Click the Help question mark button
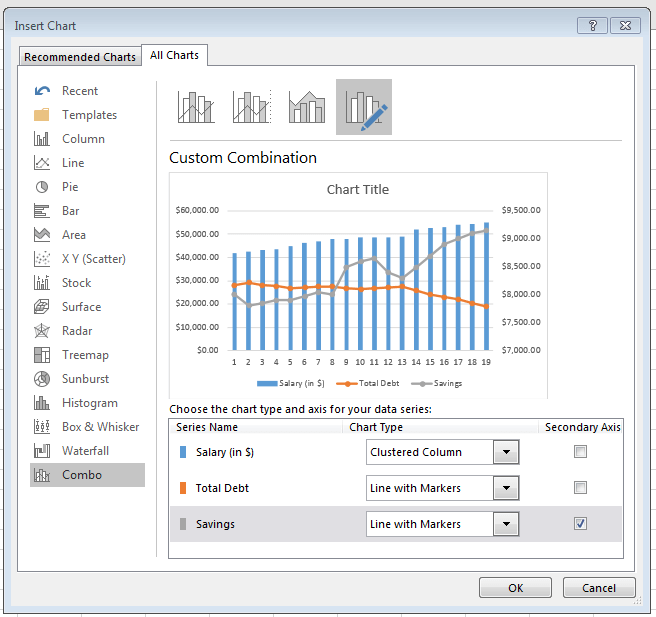 pyautogui.click(x=592, y=26)
